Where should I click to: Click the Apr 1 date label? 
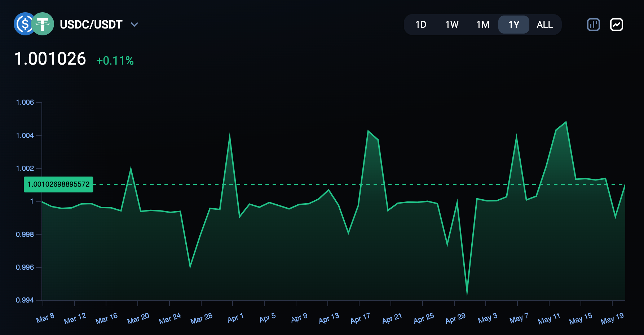[236, 318]
